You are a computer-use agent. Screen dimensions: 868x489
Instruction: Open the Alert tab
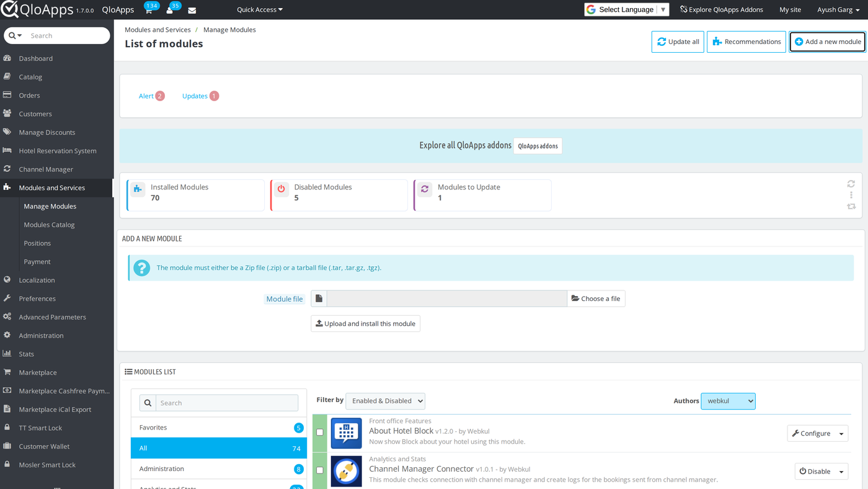152,96
